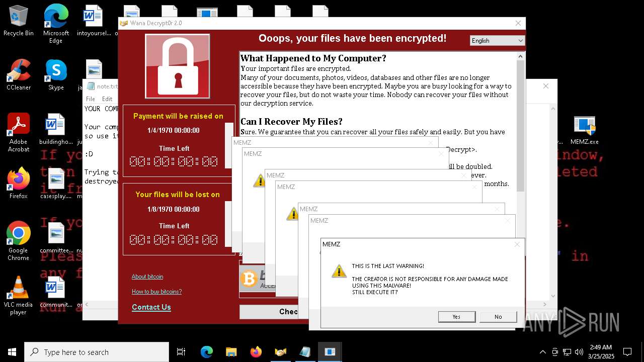Open the About bitcoin link
The height and width of the screenshot is (362, 644).
147,277
